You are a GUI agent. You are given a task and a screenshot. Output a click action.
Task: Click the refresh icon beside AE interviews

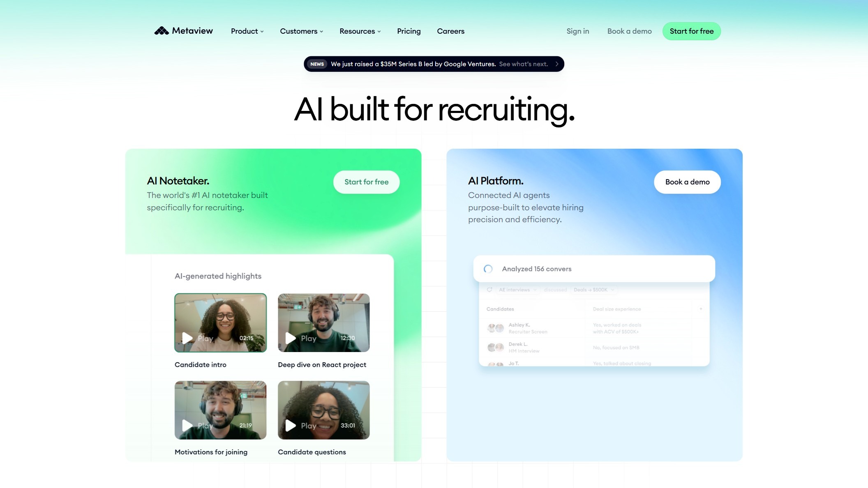[489, 290]
